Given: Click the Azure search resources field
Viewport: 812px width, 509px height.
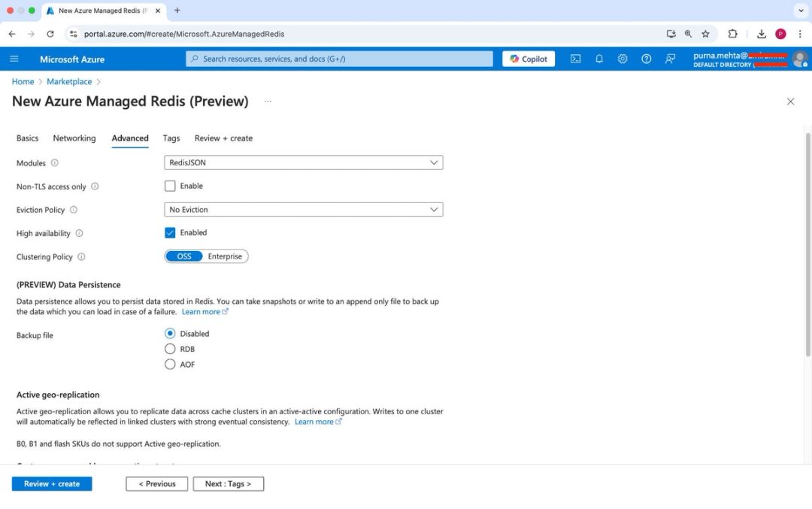Looking at the screenshot, I should pyautogui.click(x=338, y=58).
